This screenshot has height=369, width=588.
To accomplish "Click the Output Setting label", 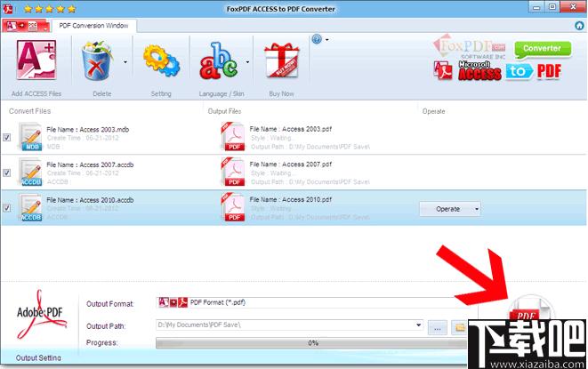I will point(38,357).
